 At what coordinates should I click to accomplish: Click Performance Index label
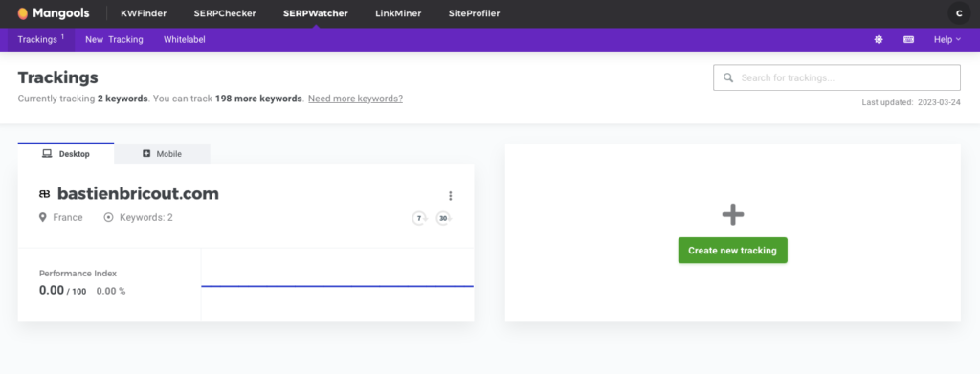click(78, 274)
